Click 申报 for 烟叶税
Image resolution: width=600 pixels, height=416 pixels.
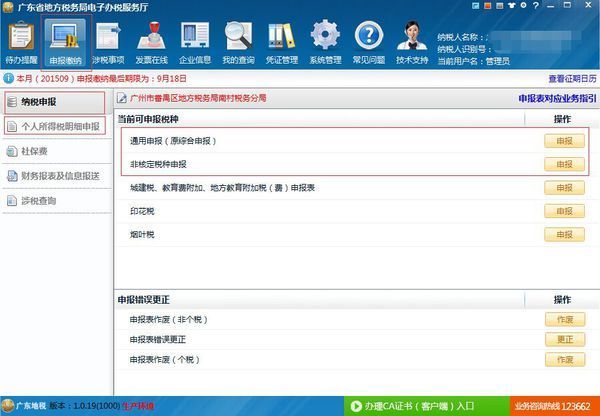point(564,235)
